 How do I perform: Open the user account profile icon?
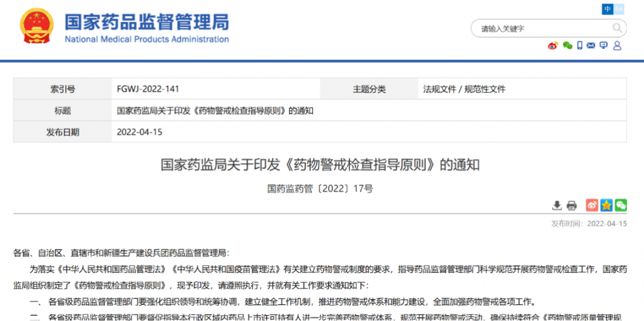[x=617, y=46]
